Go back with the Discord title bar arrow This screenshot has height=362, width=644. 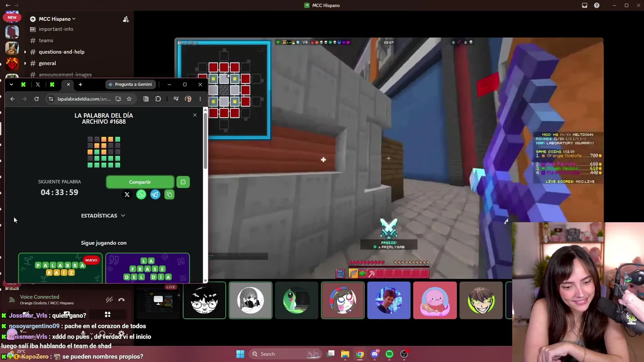pos(8,6)
